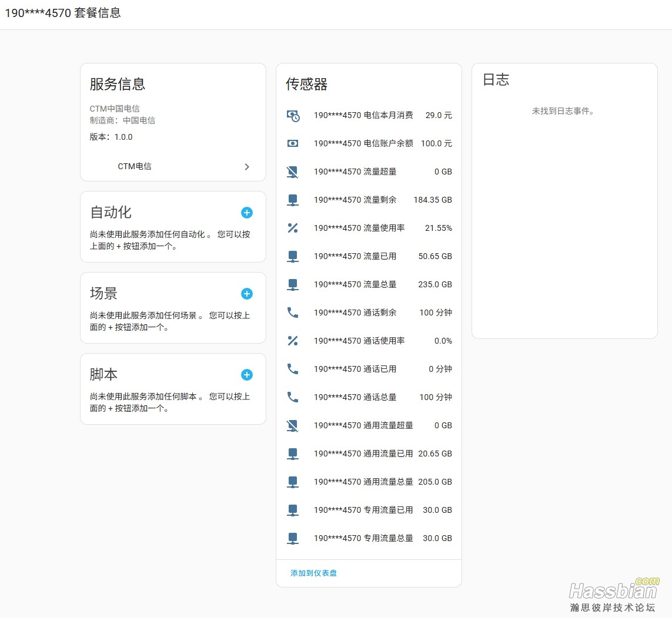The height and width of the screenshot is (618, 672).
Task: Add a new scene with the plus button
Action: pos(247,294)
